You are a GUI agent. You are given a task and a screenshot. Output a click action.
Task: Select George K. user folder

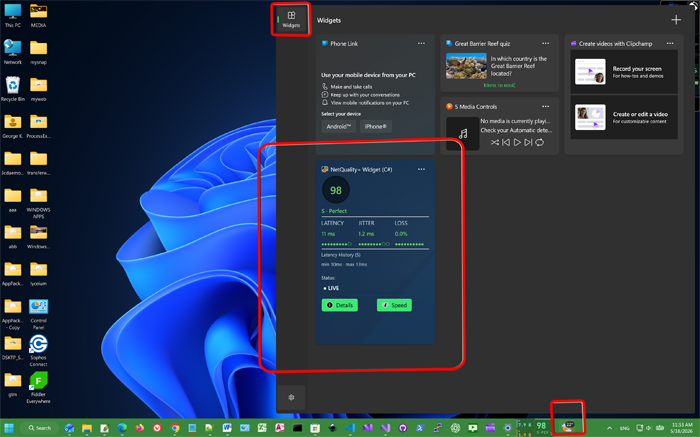[12, 126]
